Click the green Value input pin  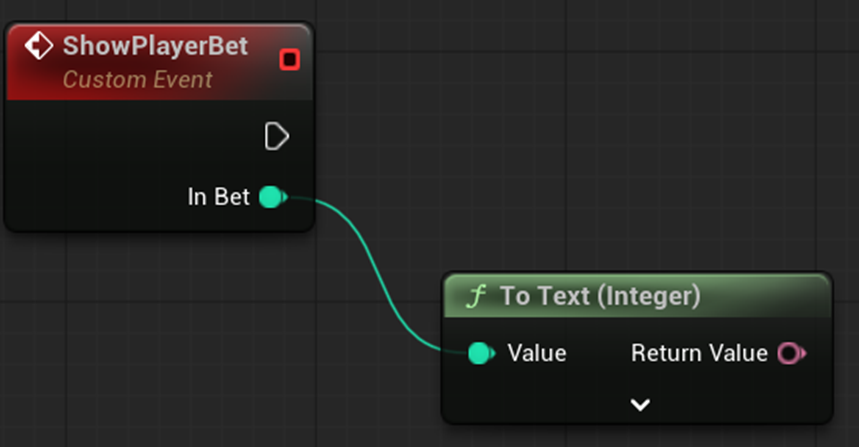pos(481,353)
